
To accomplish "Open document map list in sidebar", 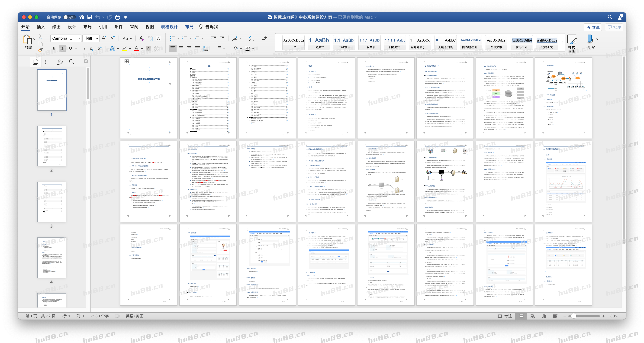I will click(x=48, y=62).
